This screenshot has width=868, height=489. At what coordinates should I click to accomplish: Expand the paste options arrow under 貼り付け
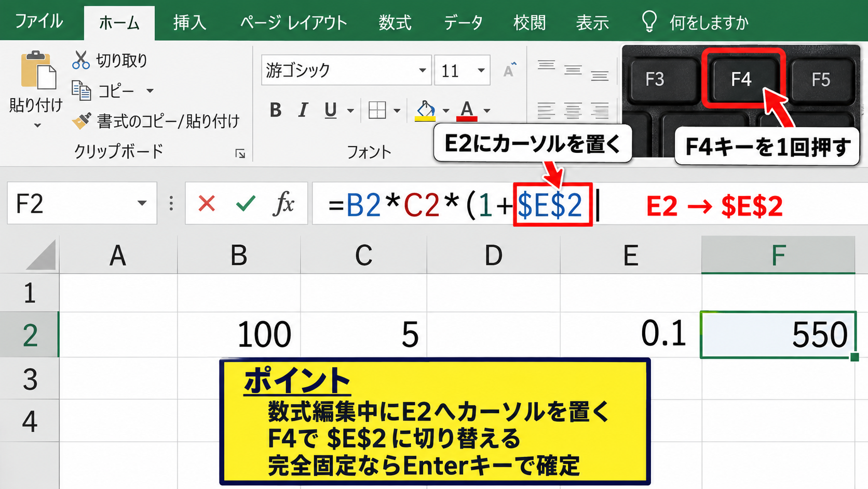[x=37, y=125]
